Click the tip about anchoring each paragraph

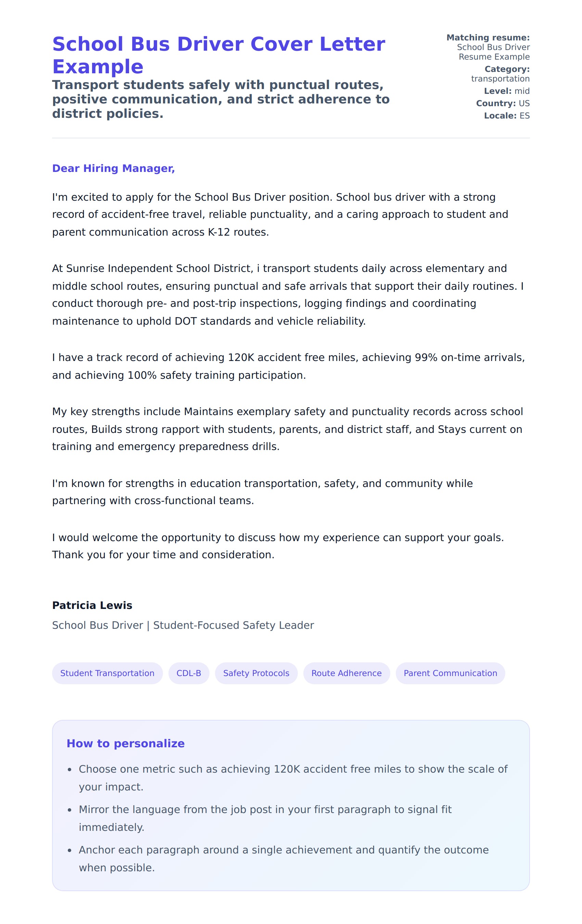coord(283,858)
